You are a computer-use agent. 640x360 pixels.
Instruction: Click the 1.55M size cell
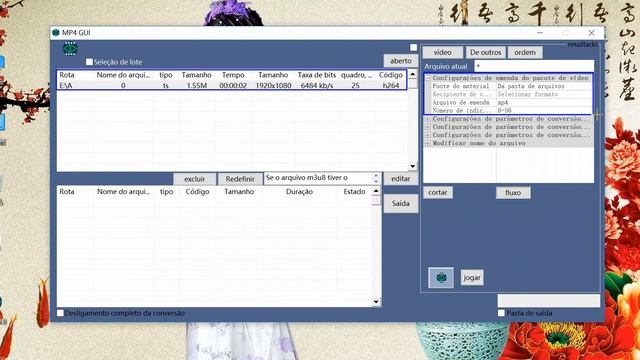[197, 85]
